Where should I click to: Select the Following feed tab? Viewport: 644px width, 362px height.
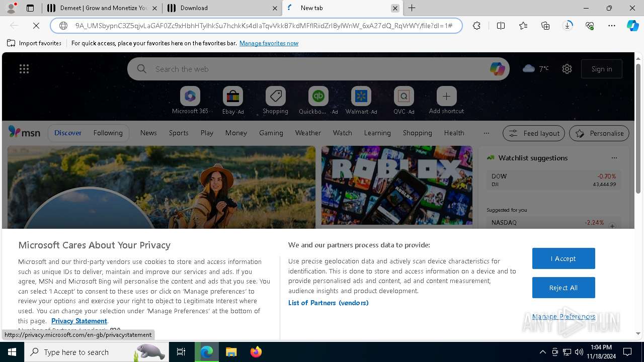[x=108, y=133]
